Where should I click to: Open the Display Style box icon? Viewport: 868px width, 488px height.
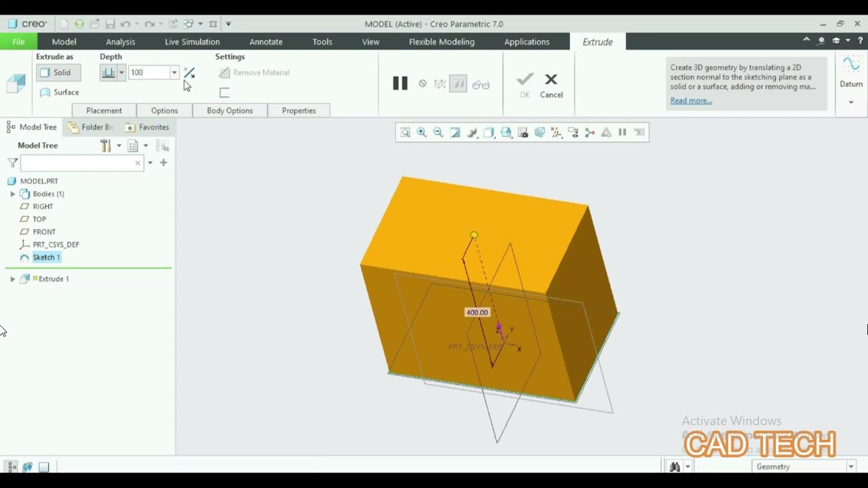pyautogui.click(x=489, y=132)
